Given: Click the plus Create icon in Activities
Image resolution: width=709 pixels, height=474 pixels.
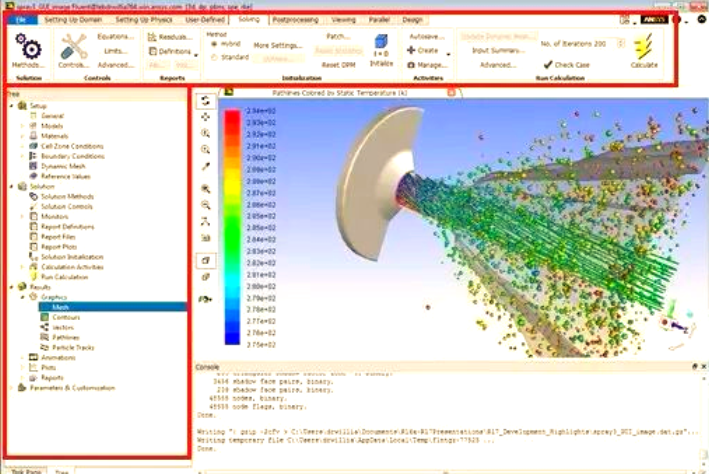Looking at the screenshot, I should coord(411,50).
